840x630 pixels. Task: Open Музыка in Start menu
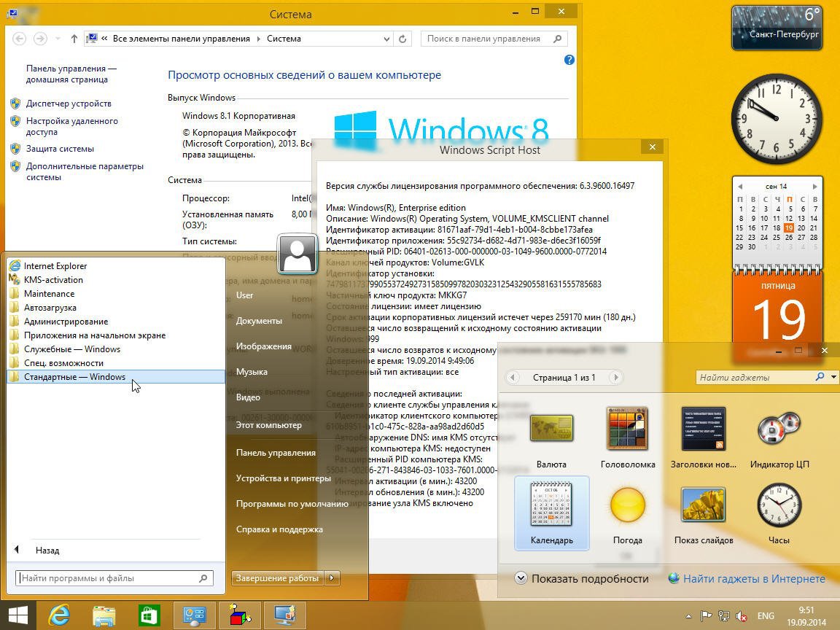click(x=252, y=372)
